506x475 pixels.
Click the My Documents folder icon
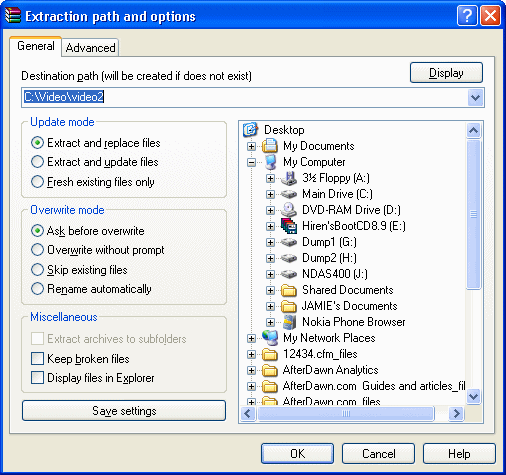270,146
